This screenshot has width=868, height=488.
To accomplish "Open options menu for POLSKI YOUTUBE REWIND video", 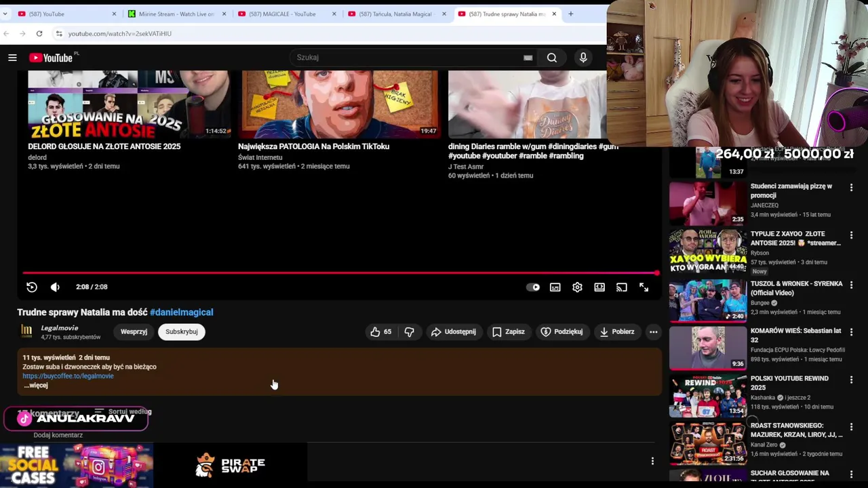I will pyautogui.click(x=851, y=380).
